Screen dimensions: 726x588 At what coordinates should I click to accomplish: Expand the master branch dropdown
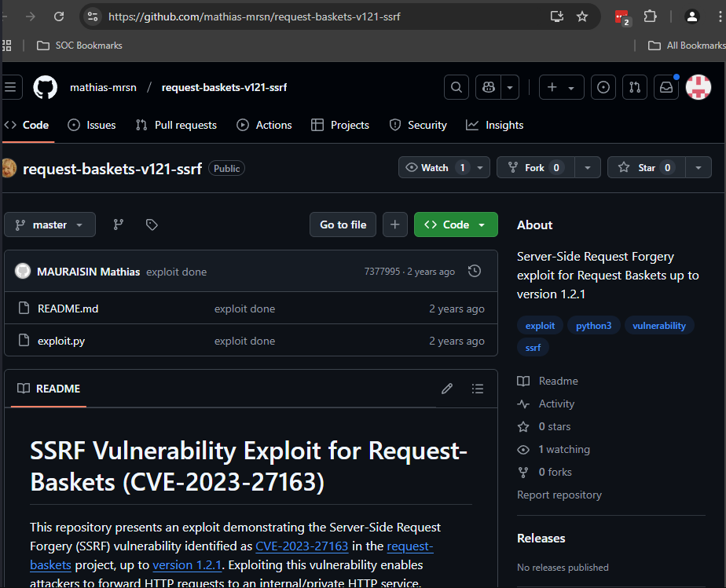[49, 225]
